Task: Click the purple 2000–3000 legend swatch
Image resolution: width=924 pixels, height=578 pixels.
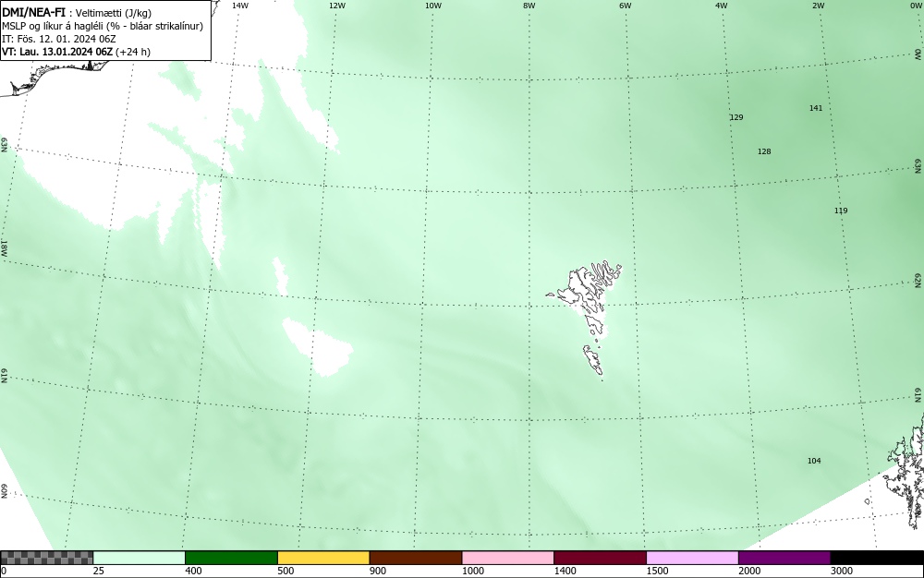Action: click(784, 558)
